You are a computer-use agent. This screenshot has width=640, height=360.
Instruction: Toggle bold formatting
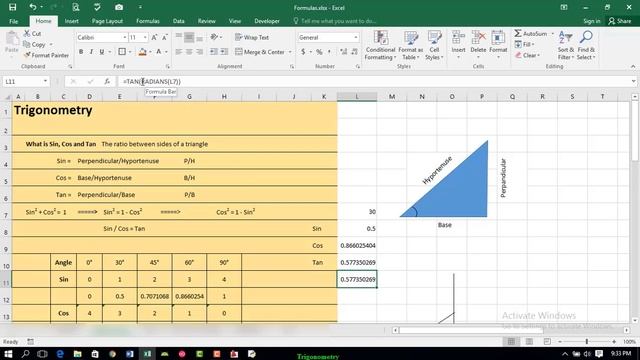pyautogui.click(x=81, y=52)
